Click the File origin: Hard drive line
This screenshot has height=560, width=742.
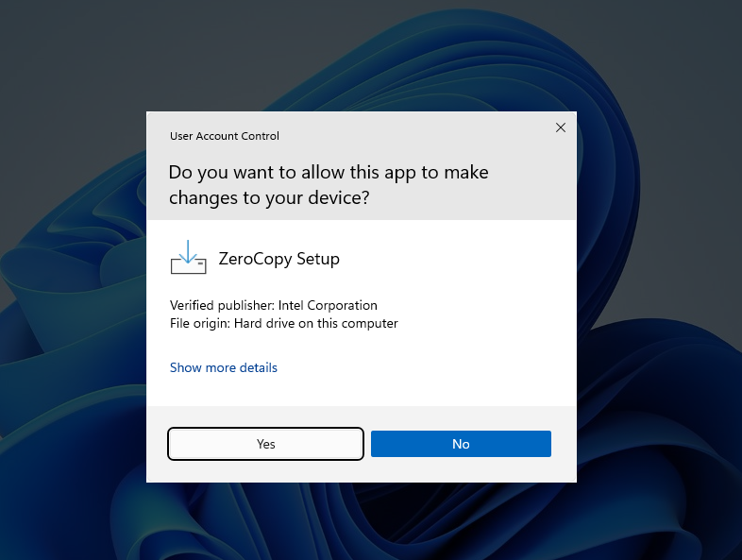coord(284,323)
